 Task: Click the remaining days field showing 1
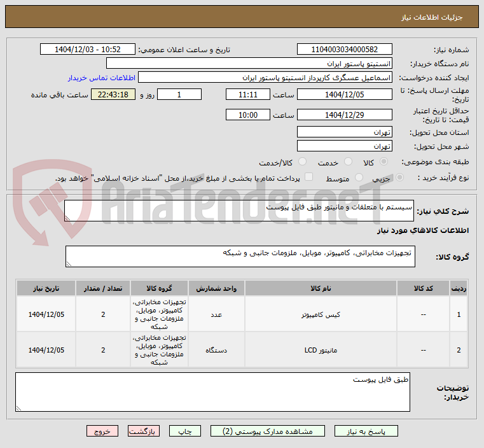(179, 94)
